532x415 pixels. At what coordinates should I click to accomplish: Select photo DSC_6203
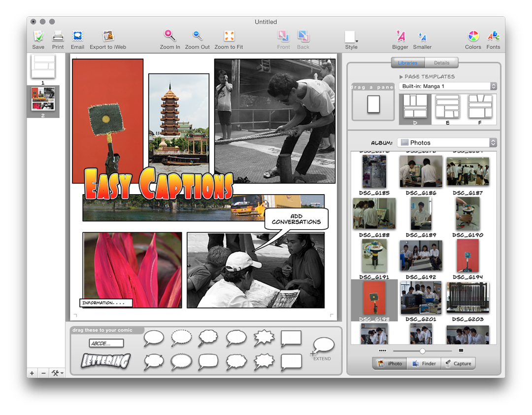pyautogui.click(x=468, y=298)
